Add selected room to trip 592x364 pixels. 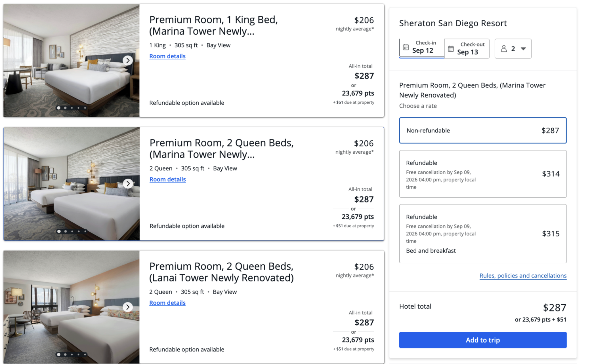click(x=483, y=340)
